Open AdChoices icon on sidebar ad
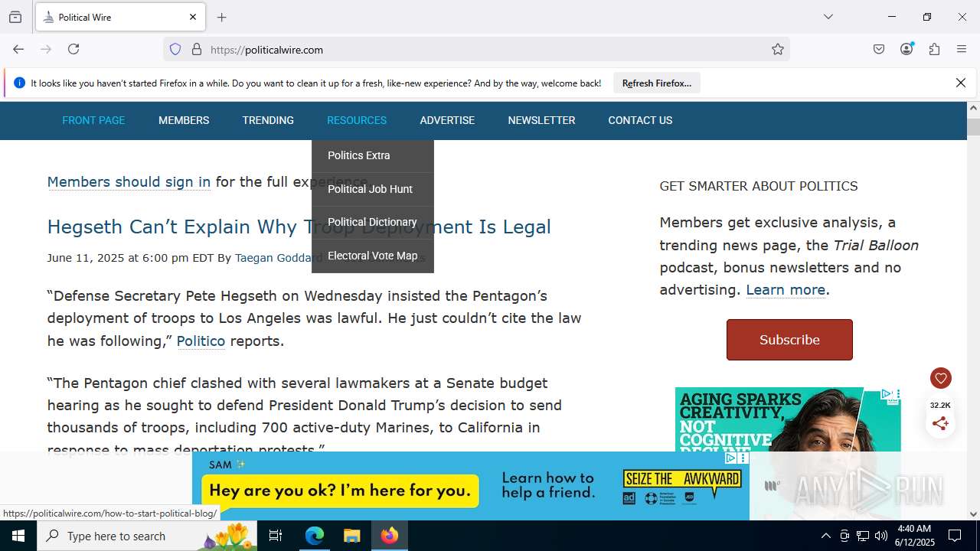This screenshot has height=551, width=980. tap(886, 394)
